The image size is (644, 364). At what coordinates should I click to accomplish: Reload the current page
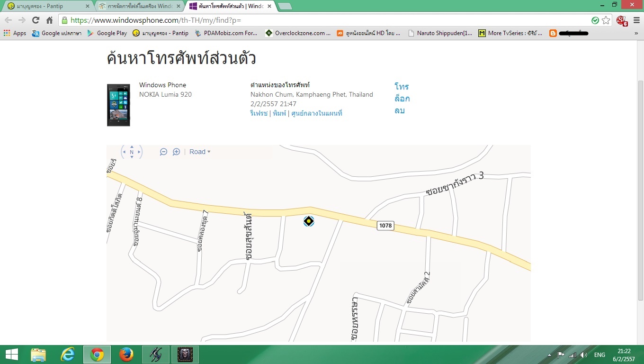coord(36,20)
